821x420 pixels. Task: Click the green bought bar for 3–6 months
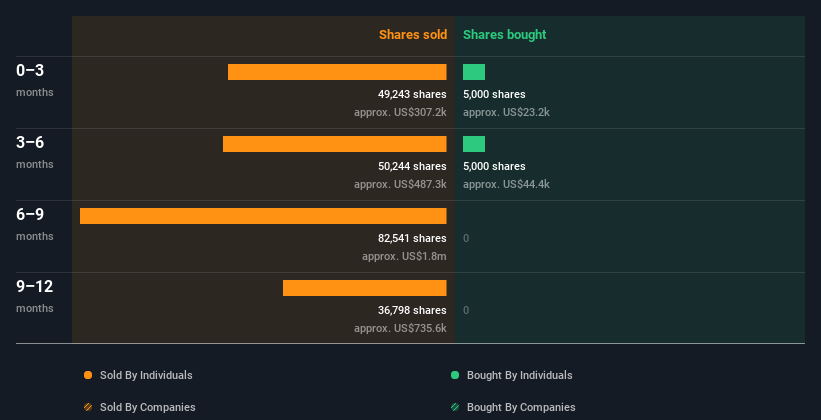(474, 144)
